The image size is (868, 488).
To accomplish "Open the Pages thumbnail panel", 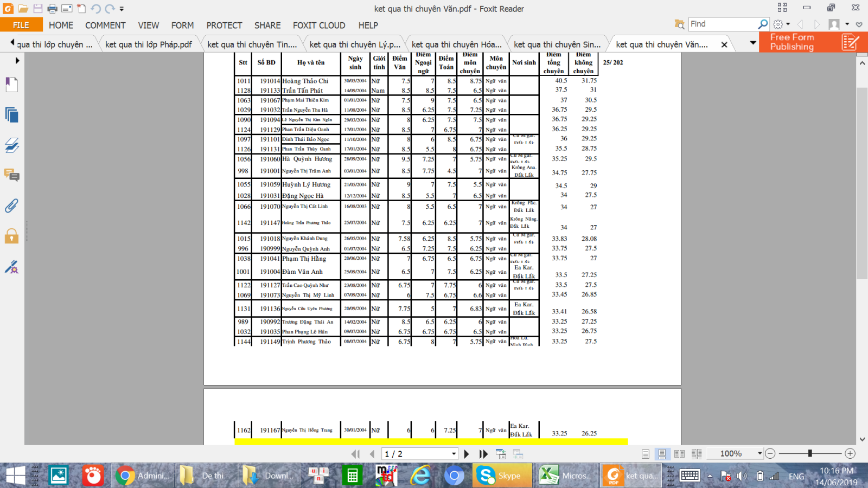I will pos(11,115).
